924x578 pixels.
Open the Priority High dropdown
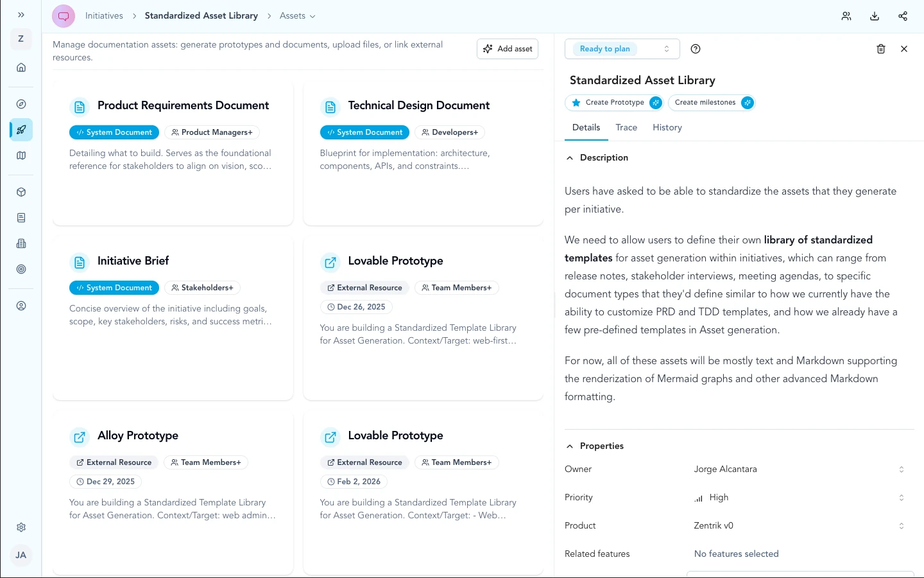[799, 498]
